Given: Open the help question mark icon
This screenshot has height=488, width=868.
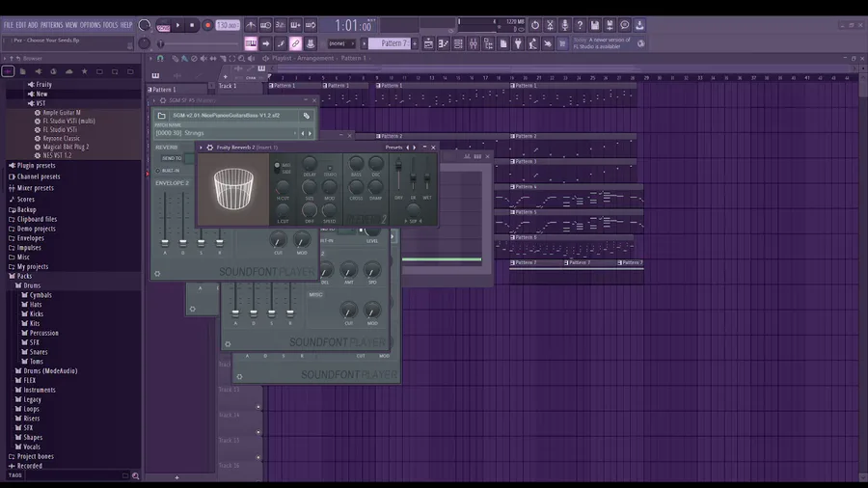Looking at the screenshot, I should click(580, 25).
